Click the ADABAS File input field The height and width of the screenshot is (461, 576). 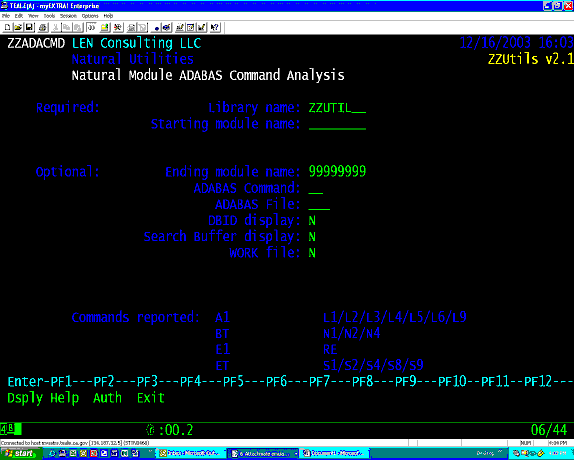pos(319,204)
